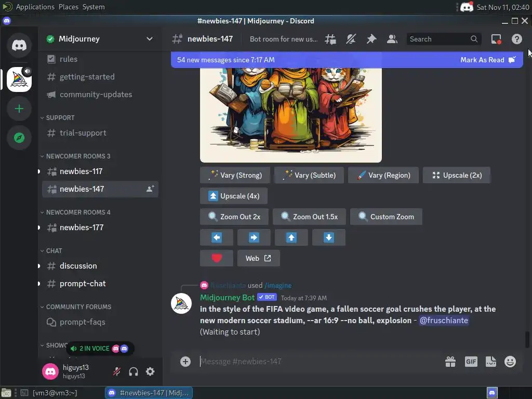532x399 pixels.
Task: Pan image left with left arrow button
Action: [217, 237]
